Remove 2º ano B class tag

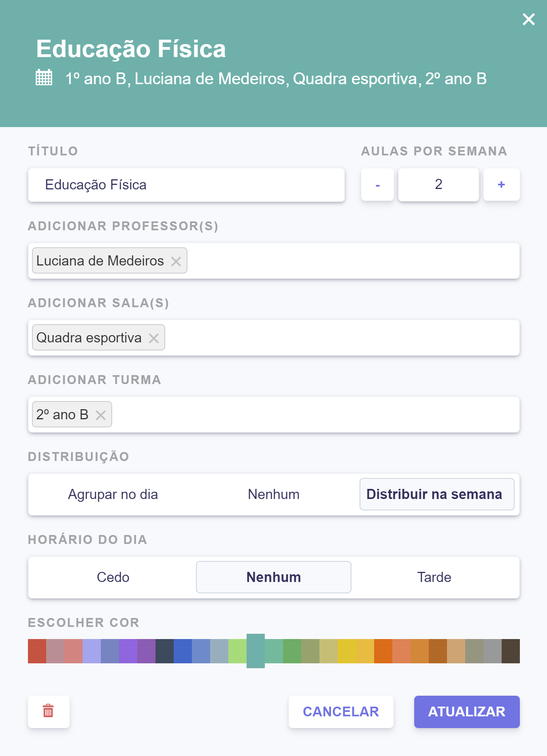pyautogui.click(x=100, y=415)
